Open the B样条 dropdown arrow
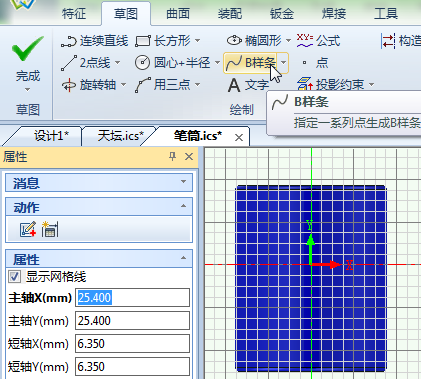 (283, 63)
